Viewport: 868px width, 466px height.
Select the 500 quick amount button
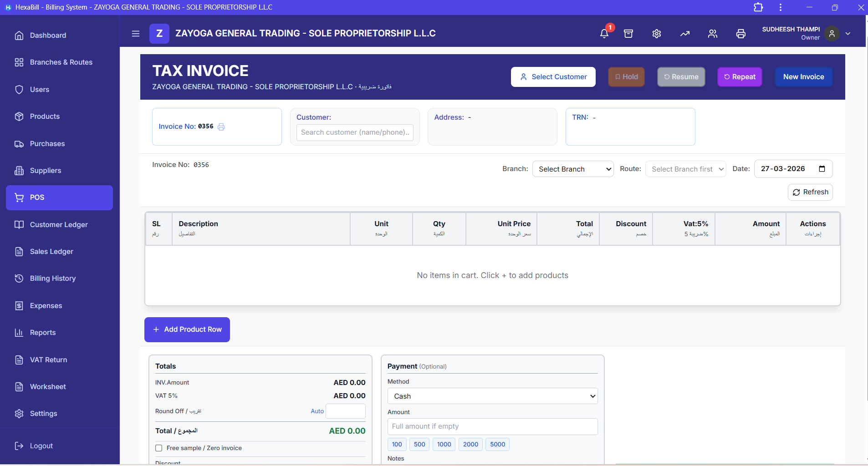click(x=419, y=445)
